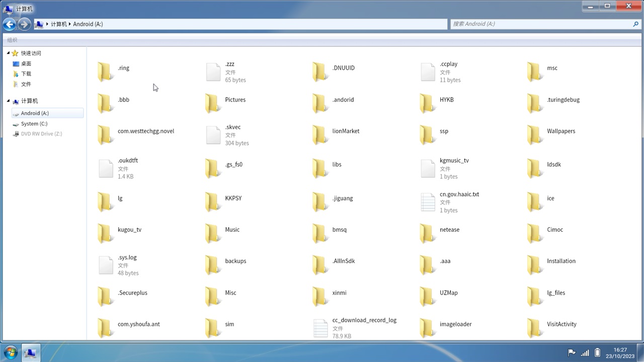Select the .ccplay file icon
Image resolution: width=644 pixels, height=362 pixels.
pos(428,72)
